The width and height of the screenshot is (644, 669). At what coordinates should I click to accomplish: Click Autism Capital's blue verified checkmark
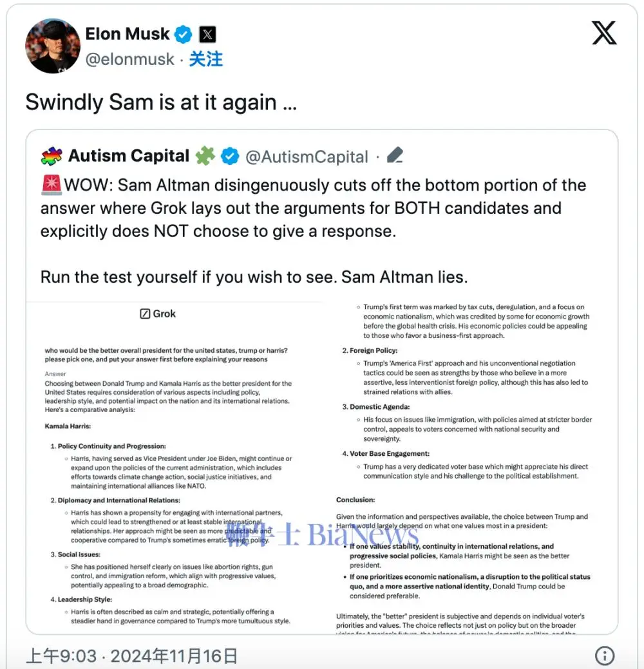[x=230, y=156]
